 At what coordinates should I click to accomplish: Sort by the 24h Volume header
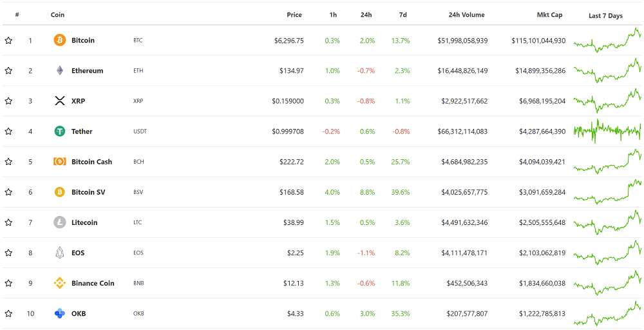tap(466, 15)
